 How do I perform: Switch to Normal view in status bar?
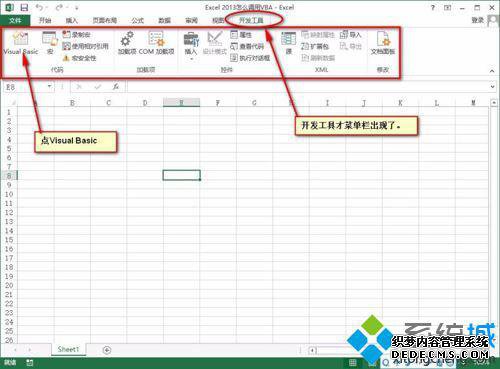pos(353,363)
